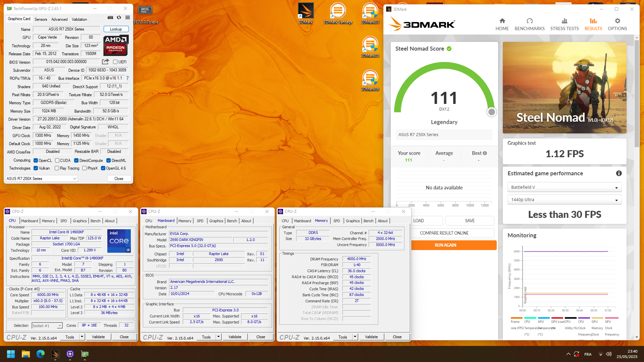
Task: Click the GPU-Z refresh icon
Action: (119, 18)
